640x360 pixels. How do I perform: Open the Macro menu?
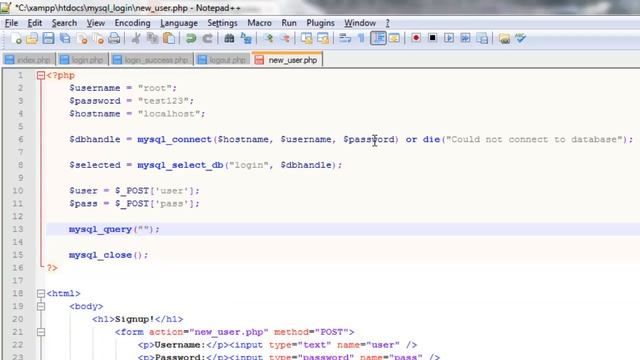(x=259, y=23)
